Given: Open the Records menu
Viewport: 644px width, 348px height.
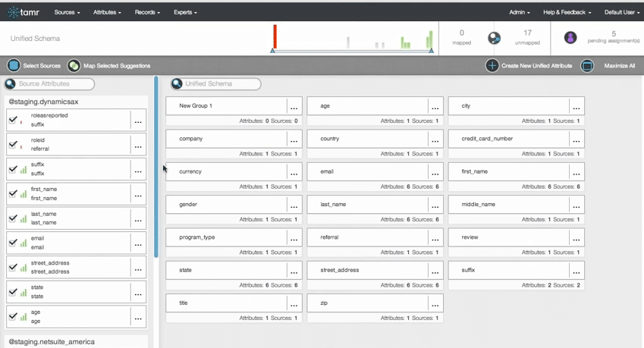Looking at the screenshot, I should [147, 12].
